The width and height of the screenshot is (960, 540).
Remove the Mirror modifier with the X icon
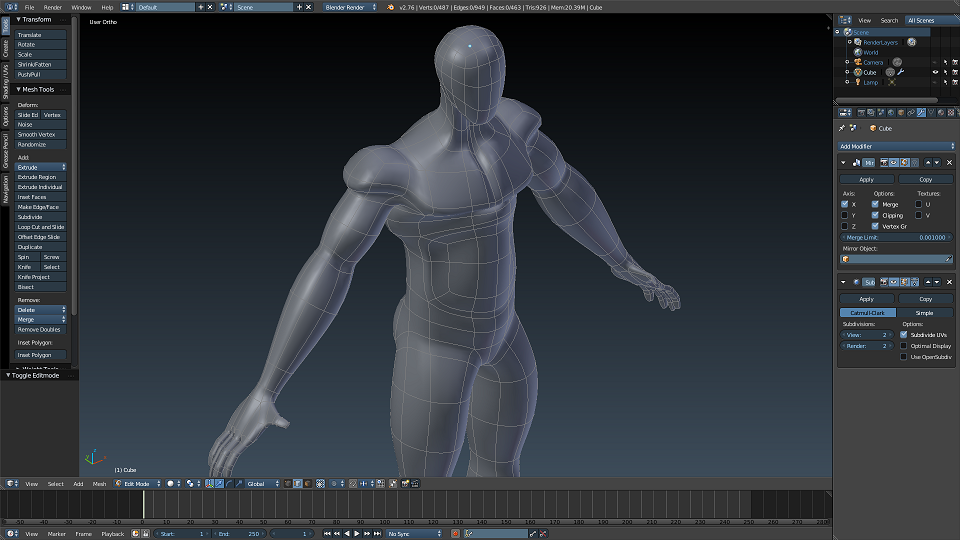click(x=949, y=162)
